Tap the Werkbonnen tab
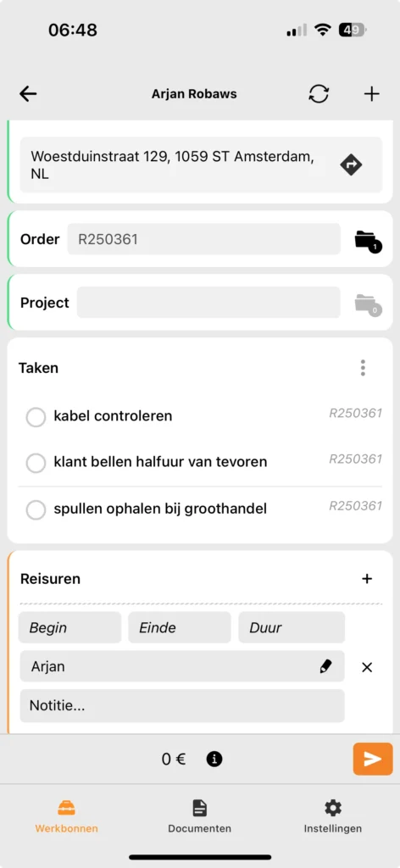This screenshot has height=868, width=400. click(66, 816)
